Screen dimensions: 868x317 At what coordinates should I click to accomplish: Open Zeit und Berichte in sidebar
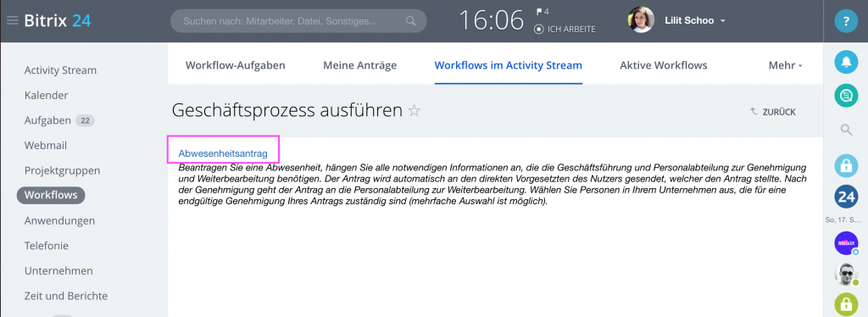pos(66,296)
